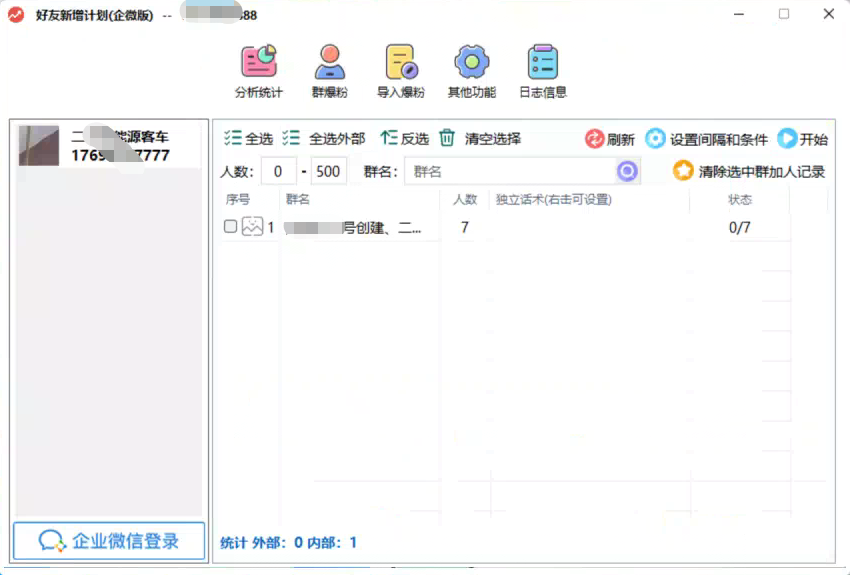Click the status cell showing 0/7
Screen dimensions: 850x575
click(739, 228)
